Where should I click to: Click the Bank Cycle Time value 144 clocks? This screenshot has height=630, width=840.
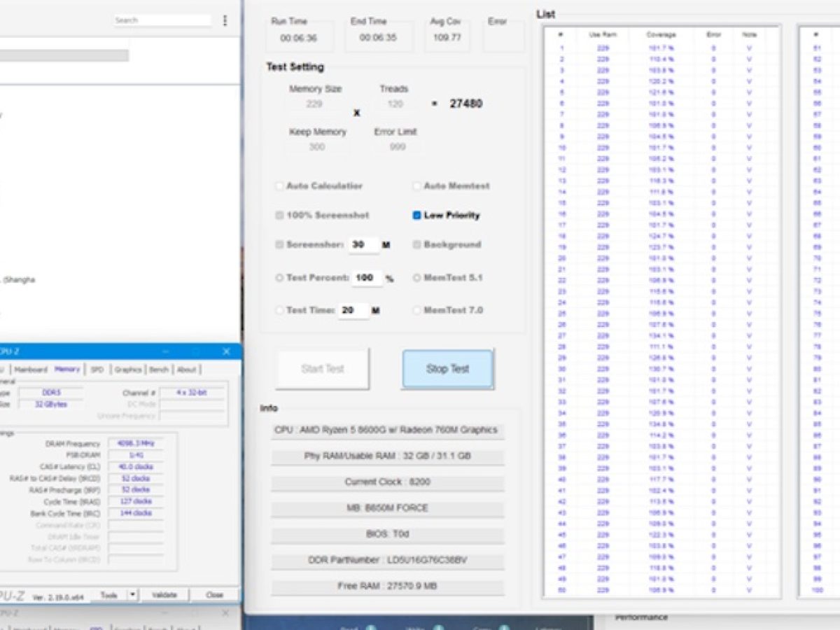[136, 513]
